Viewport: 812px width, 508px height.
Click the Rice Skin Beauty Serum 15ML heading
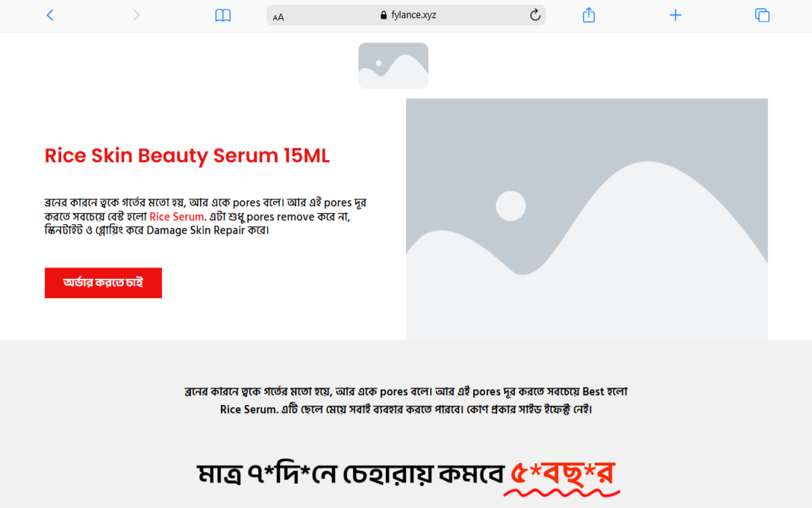tap(187, 155)
